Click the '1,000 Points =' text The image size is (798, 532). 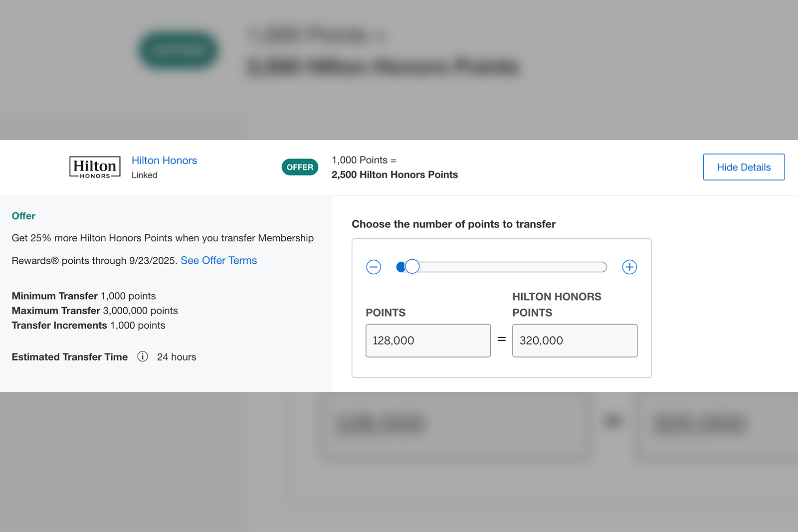click(x=364, y=160)
